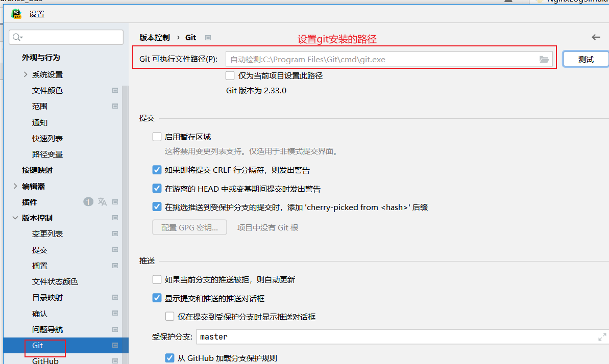Open 文件状态颜色 settings item
Image resolution: width=609 pixels, height=364 pixels.
(x=55, y=281)
